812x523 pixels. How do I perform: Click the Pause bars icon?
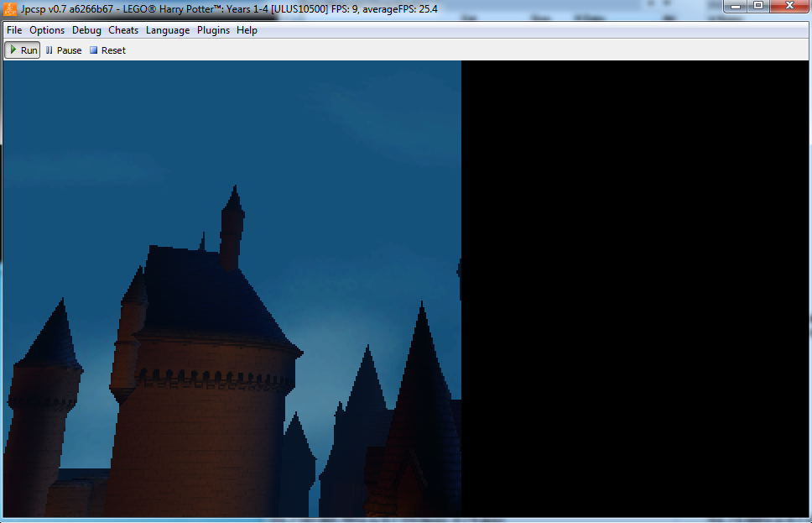(x=49, y=50)
